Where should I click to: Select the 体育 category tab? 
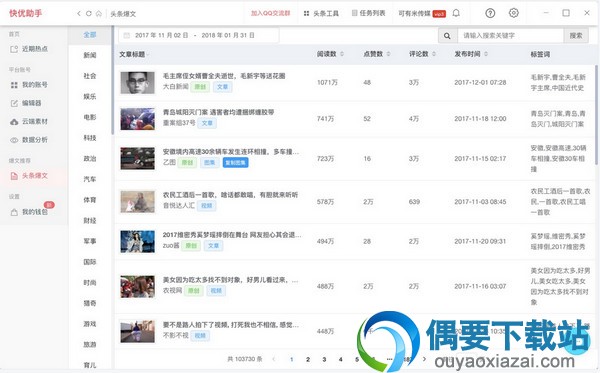[90, 200]
